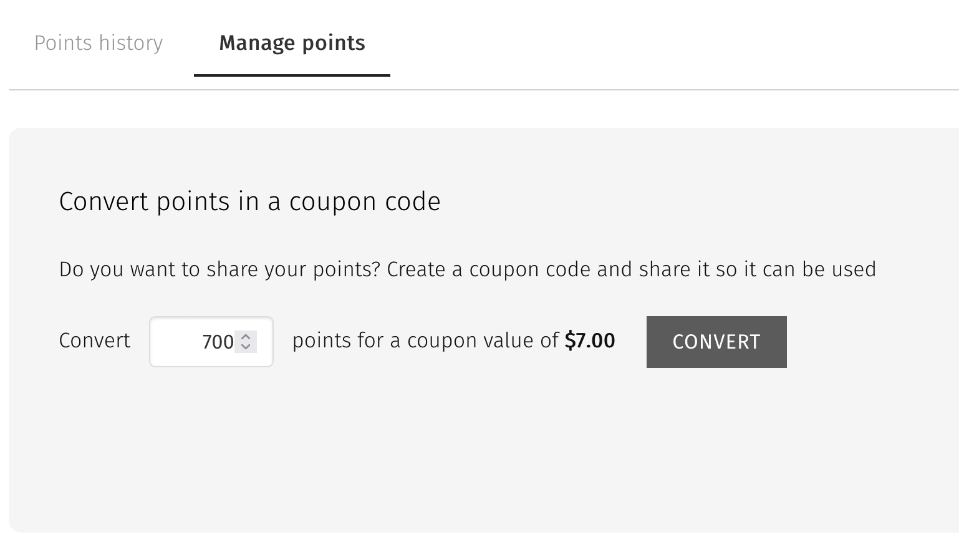This screenshot has width=959, height=560.
Task: Click the Convert label beside the input
Action: 94,340
